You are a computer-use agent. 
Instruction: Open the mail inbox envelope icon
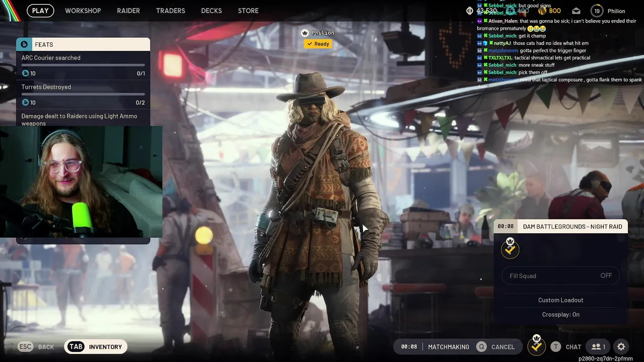coord(577,11)
